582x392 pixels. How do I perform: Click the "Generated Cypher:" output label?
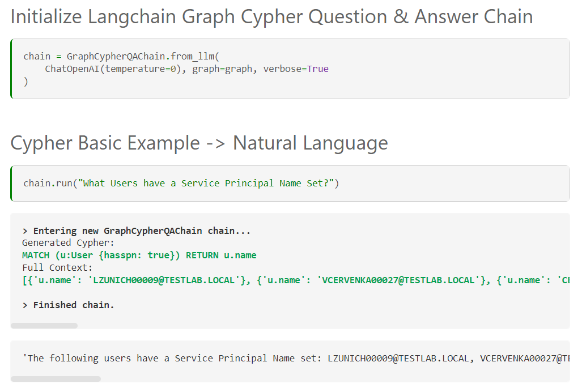click(x=69, y=243)
